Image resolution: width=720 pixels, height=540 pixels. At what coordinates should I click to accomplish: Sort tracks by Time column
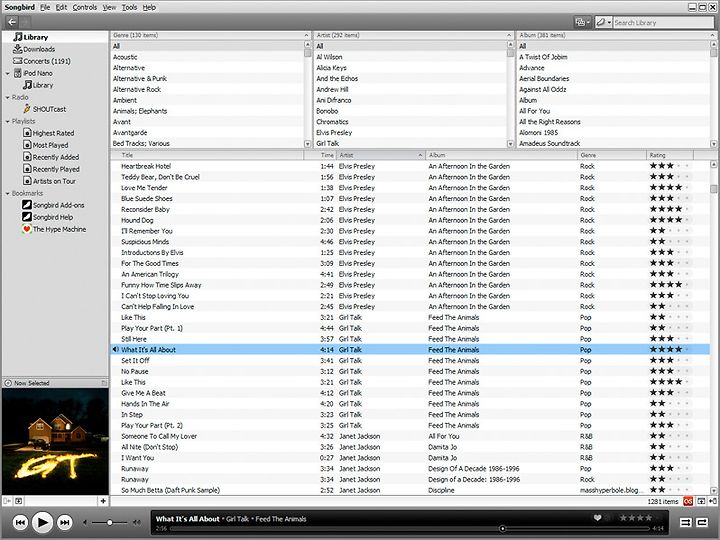point(320,155)
